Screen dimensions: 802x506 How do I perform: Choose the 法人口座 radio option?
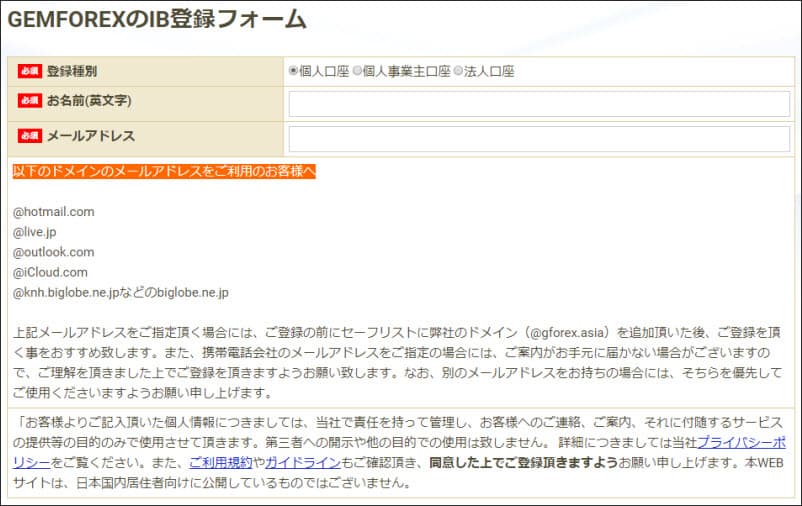tap(458, 71)
